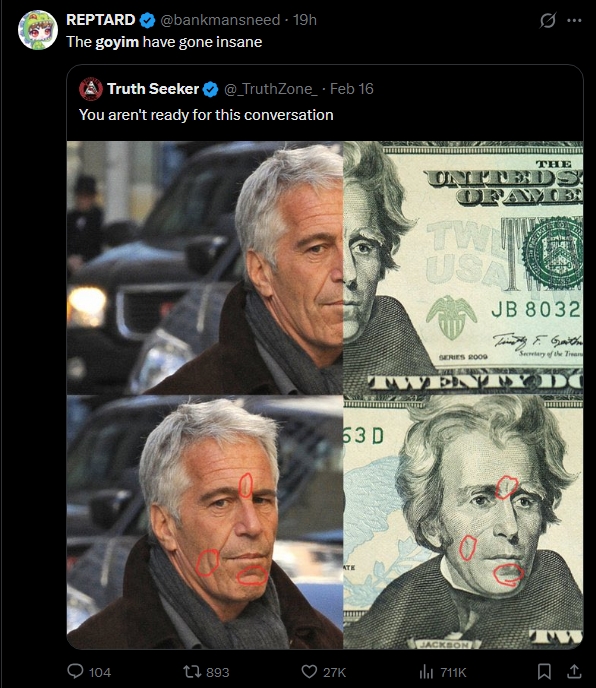Open REPTARD's profile avatar
This screenshot has width=596, height=688.
tap(38, 30)
